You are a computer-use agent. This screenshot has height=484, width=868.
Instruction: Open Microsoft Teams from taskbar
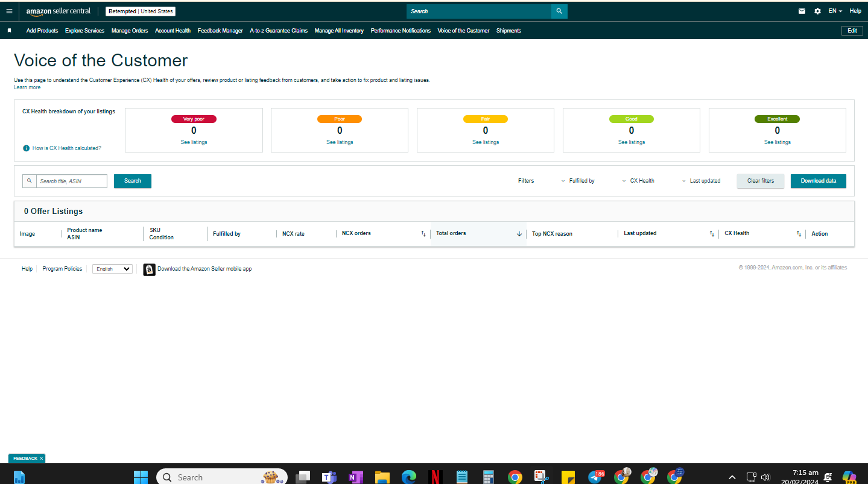point(329,477)
